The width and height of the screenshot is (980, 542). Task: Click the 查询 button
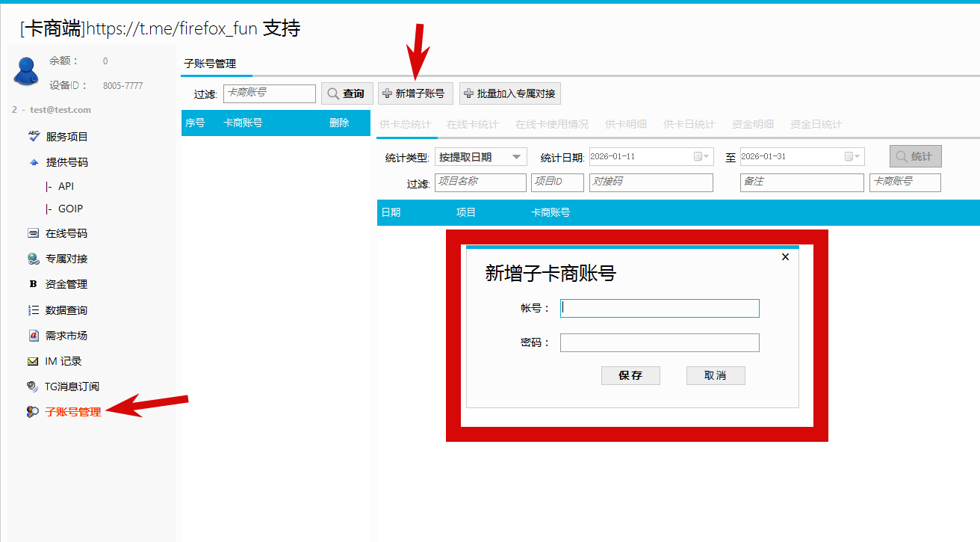tap(347, 93)
